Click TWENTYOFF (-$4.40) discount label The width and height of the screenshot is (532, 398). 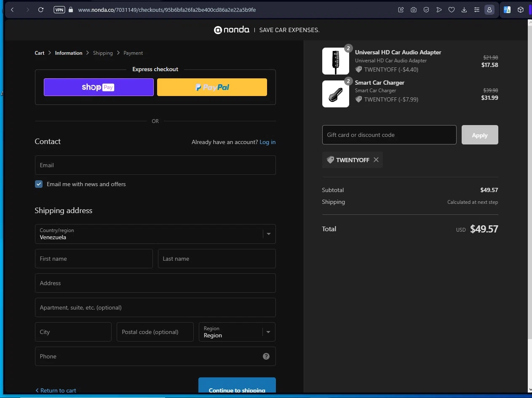(387, 69)
